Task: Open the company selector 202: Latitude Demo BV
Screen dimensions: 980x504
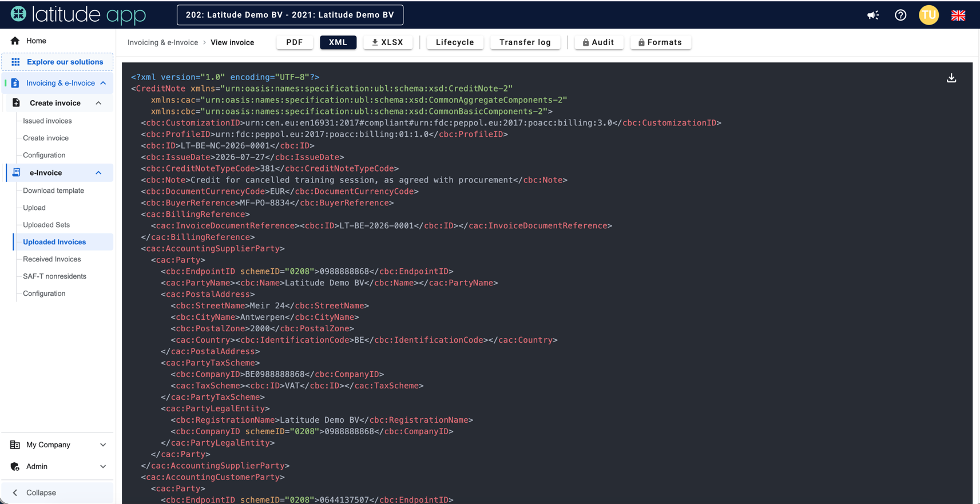Action: pyautogui.click(x=290, y=15)
